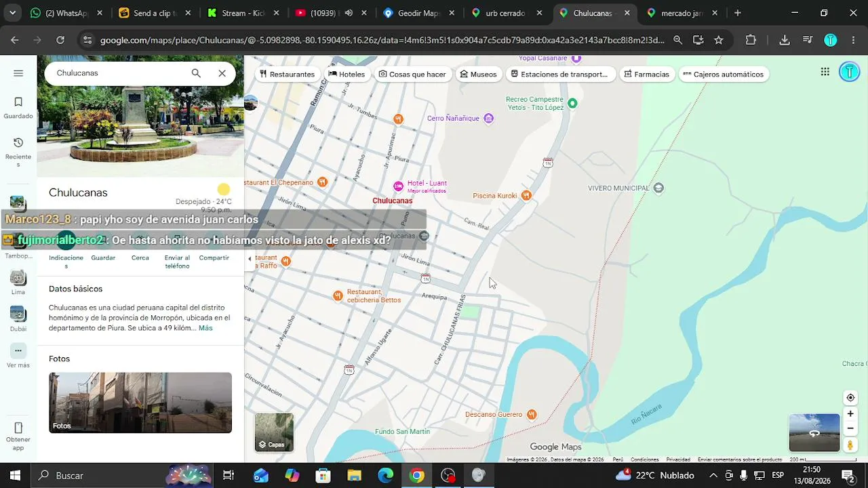Open the Chrome downloads icon

785,40
